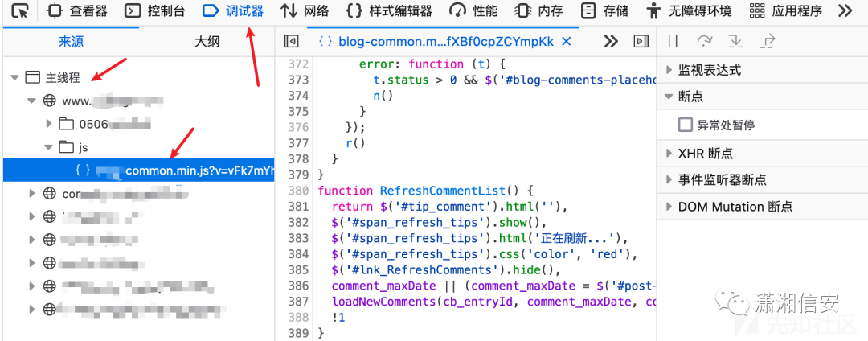
Task: Click the pause execution button
Action: (674, 42)
